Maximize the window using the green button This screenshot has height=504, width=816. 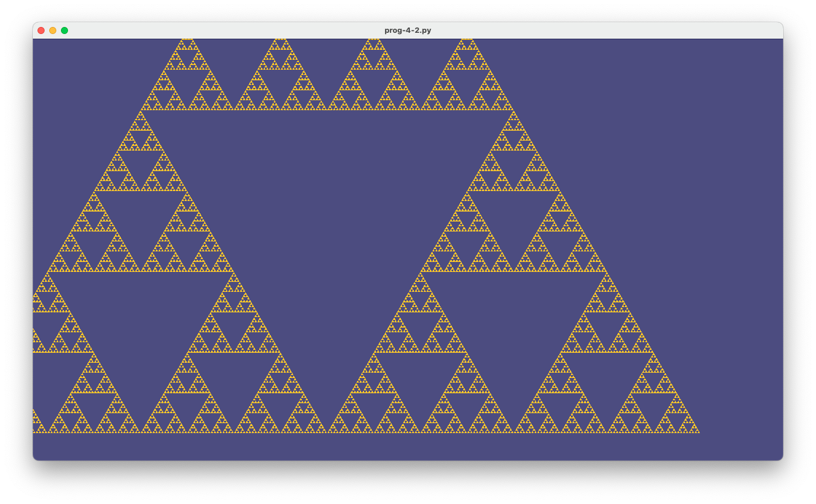(x=64, y=30)
